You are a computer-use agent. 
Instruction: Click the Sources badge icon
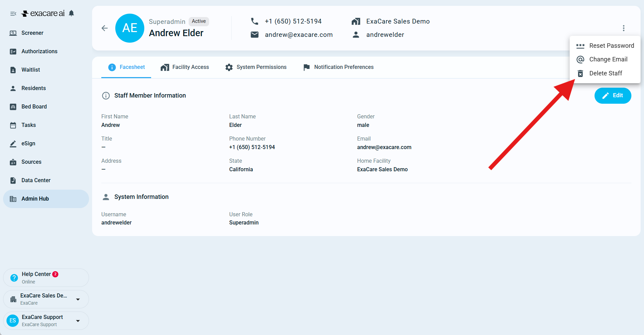coord(13,162)
